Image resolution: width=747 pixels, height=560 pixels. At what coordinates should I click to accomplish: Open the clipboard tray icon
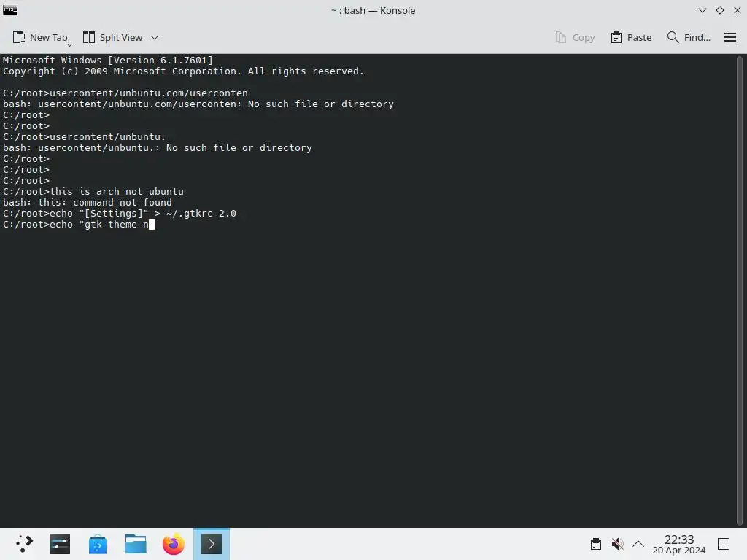[595, 544]
